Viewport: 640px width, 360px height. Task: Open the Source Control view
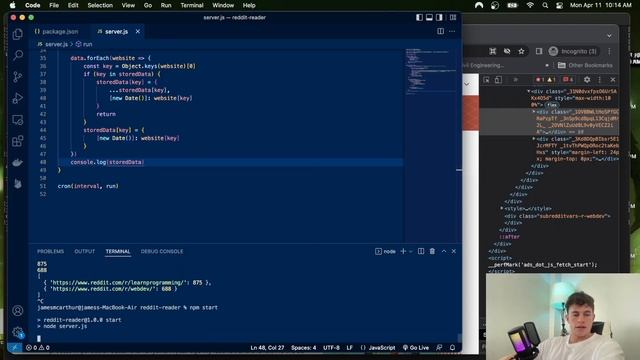click(x=18, y=77)
